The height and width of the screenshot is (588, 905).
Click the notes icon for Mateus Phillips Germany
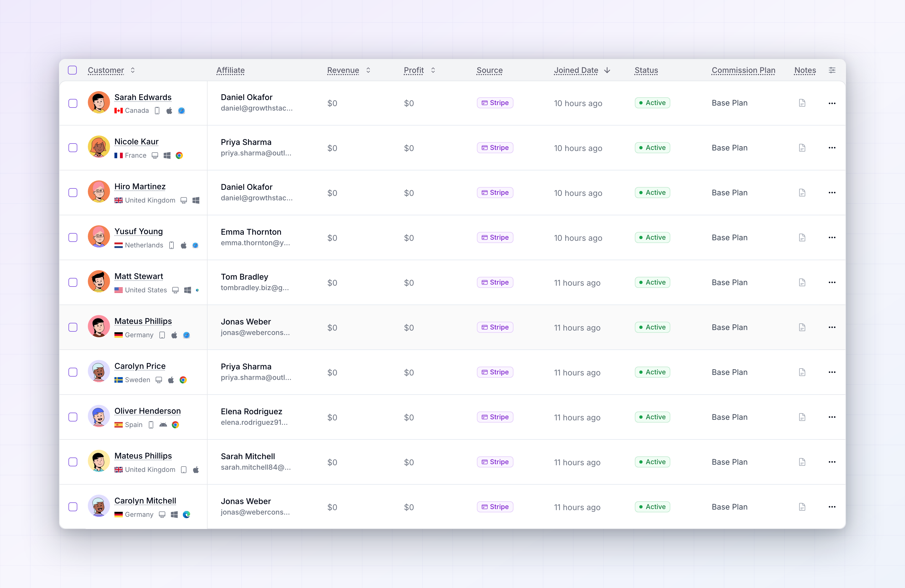coord(802,328)
